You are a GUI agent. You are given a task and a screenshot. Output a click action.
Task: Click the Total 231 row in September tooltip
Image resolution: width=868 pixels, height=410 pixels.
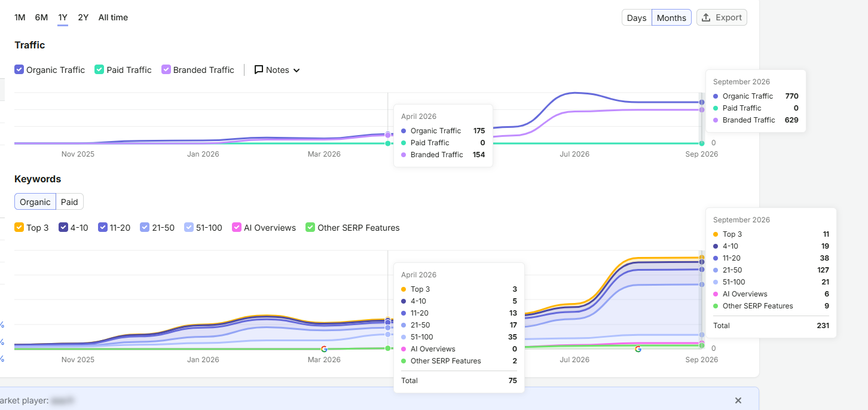pos(771,326)
